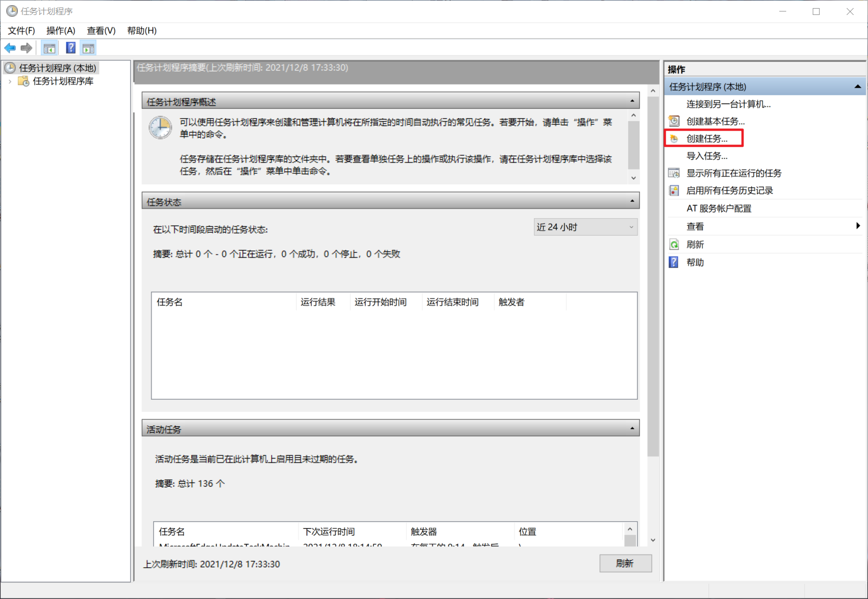868x599 pixels.
Task: Open the 帮助(H) menu
Action: (x=142, y=31)
